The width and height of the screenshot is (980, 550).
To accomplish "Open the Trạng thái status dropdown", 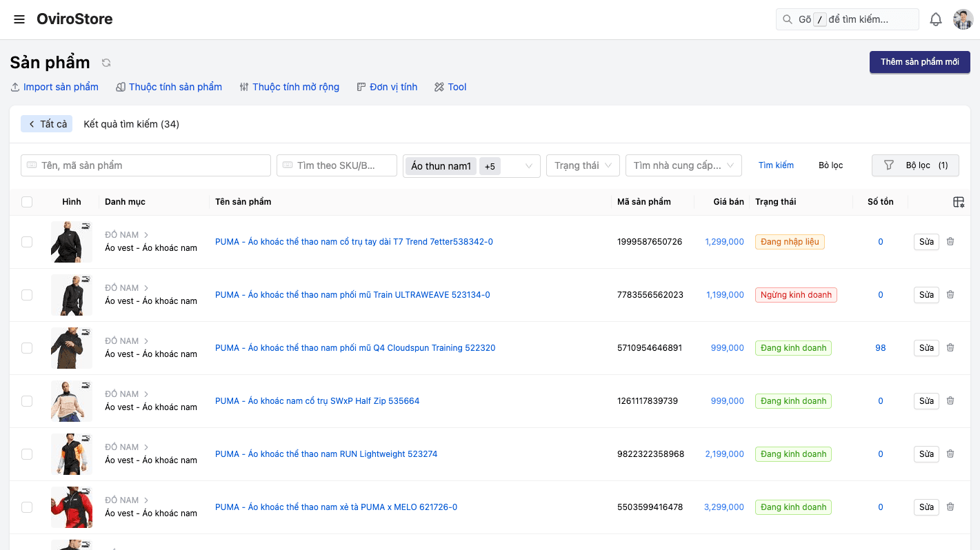I will click(x=583, y=165).
